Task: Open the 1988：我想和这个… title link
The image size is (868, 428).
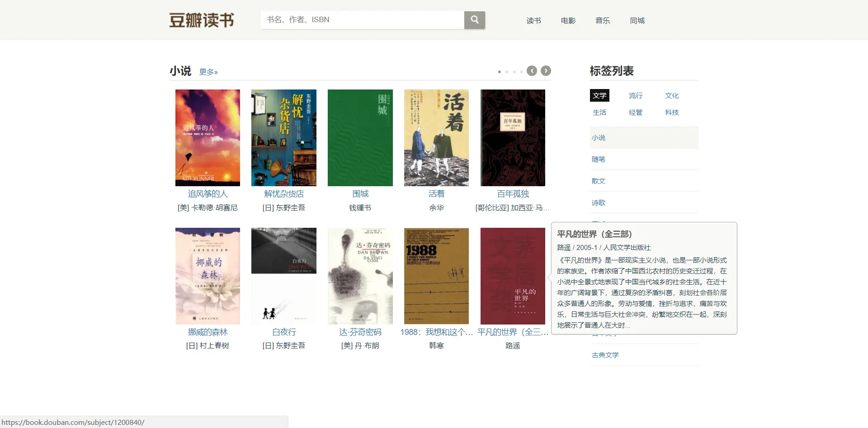Action: 436,332
